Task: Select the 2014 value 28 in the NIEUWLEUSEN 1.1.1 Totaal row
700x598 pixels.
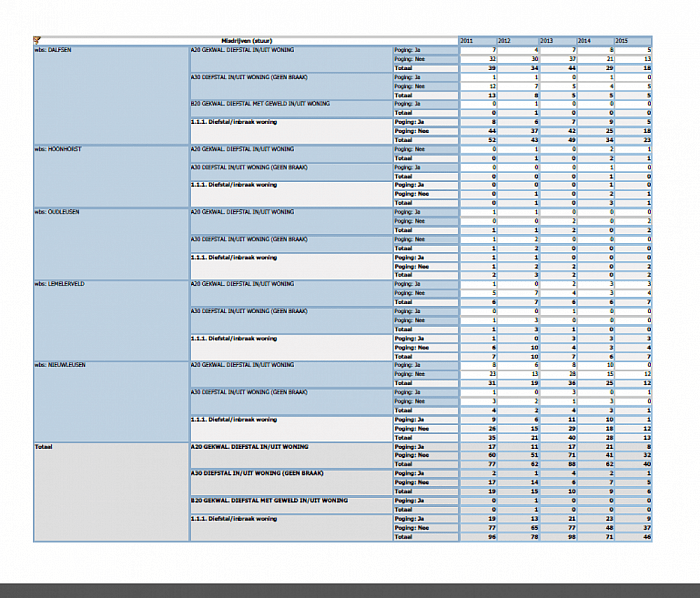Action: tap(610, 438)
